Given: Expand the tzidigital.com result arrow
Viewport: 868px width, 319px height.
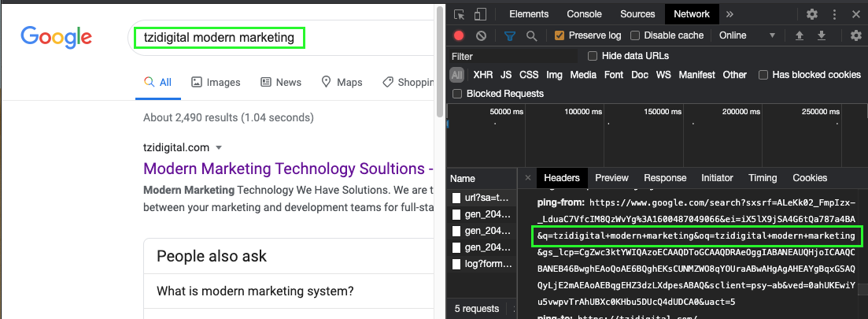Looking at the screenshot, I should point(219,147).
